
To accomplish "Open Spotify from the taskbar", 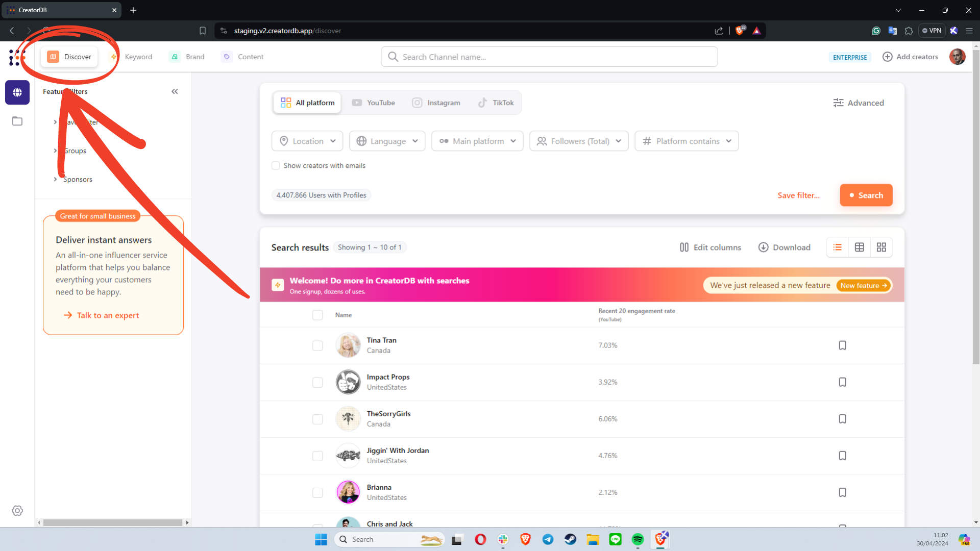I will [638, 539].
